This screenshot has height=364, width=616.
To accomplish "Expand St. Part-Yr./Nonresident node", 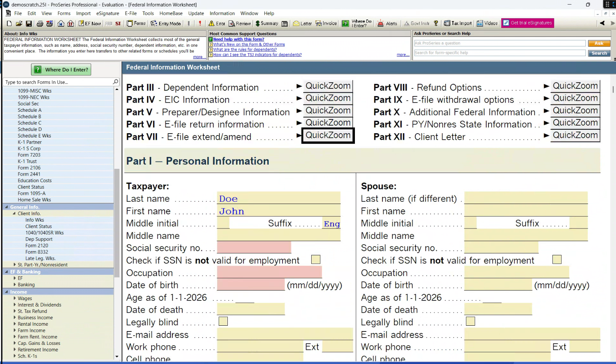I will (15, 264).
